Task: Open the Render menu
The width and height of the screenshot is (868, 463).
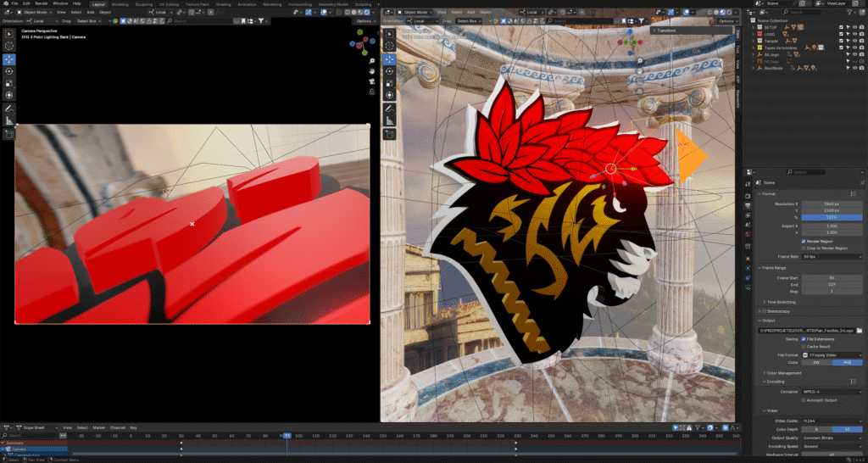Action: coord(42,3)
